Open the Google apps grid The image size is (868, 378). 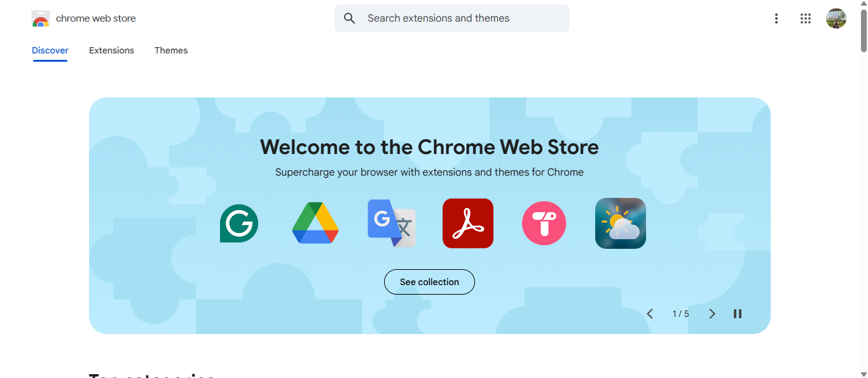pyautogui.click(x=806, y=18)
